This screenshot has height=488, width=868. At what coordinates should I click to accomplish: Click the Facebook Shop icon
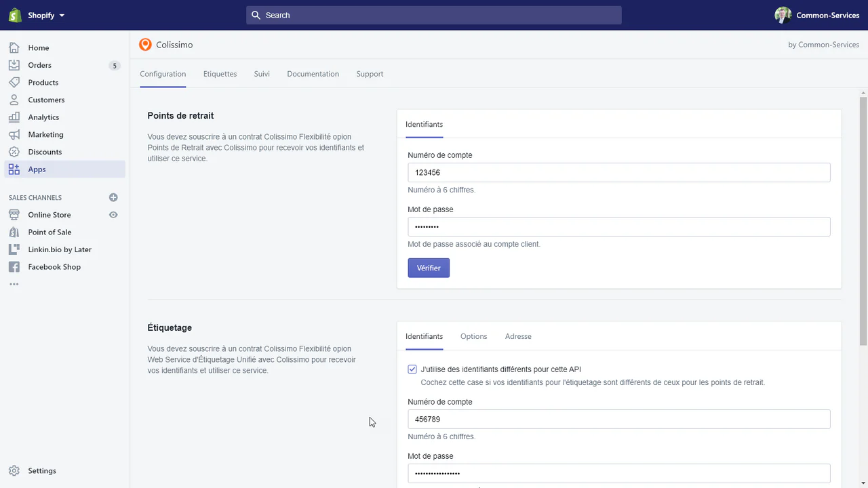point(14,267)
